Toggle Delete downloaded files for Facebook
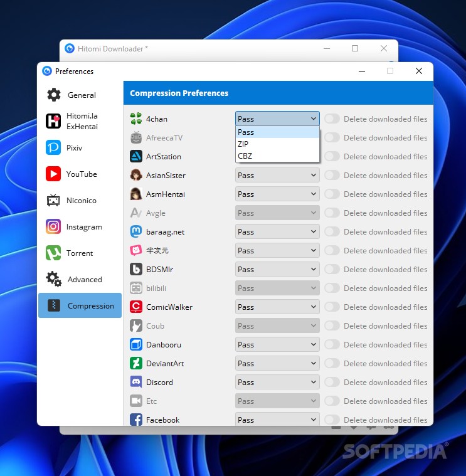The image size is (466, 476). pyautogui.click(x=332, y=420)
